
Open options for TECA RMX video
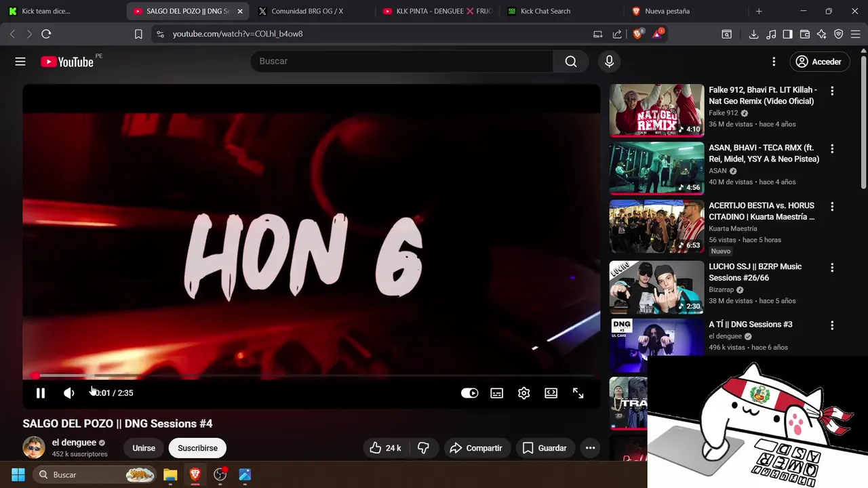[x=832, y=148]
